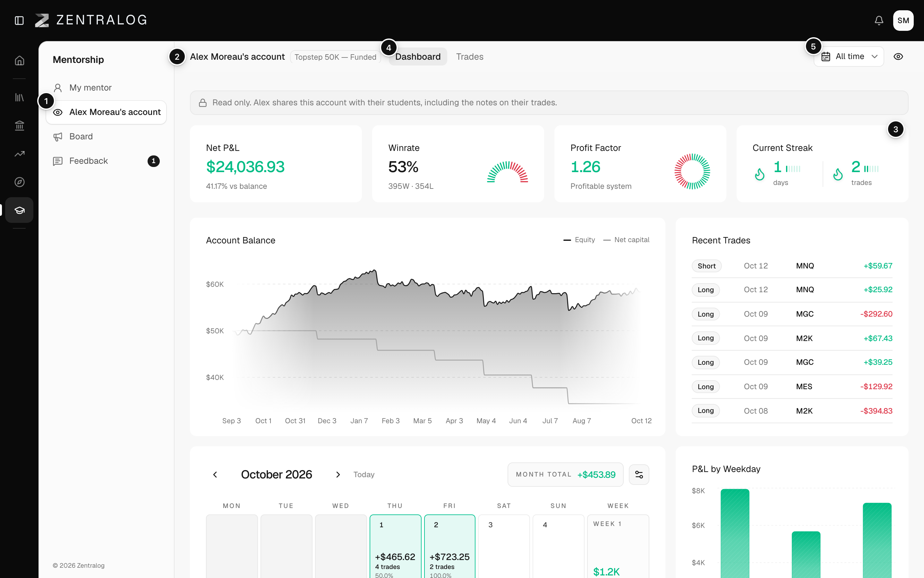This screenshot has width=924, height=578.
Task: Toggle the Equity legend in Account Balance
Action: coord(579,240)
